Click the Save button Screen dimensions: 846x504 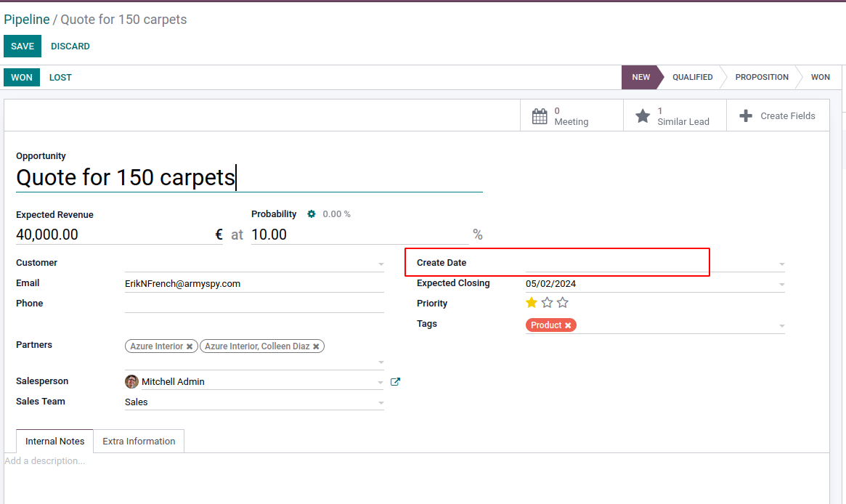pyautogui.click(x=23, y=46)
